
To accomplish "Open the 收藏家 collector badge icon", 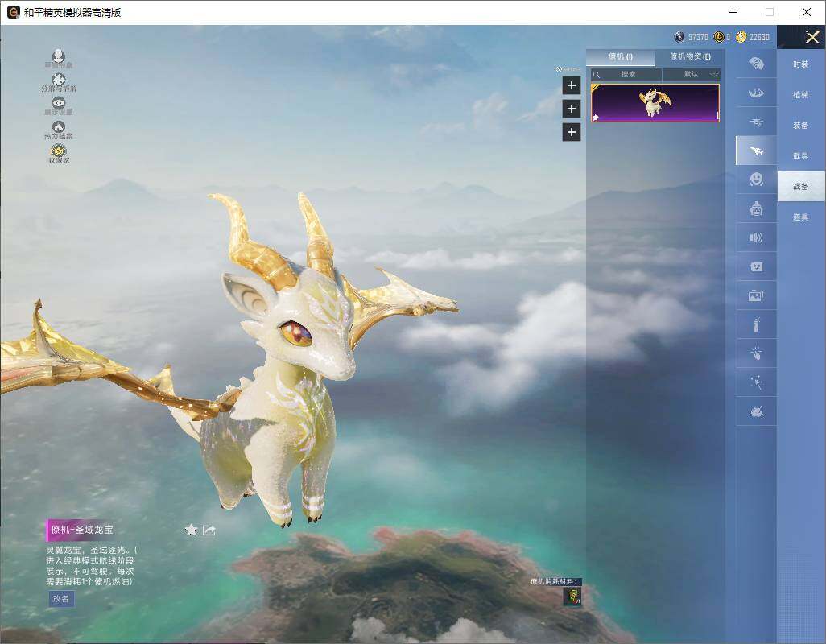I will coord(59,151).
